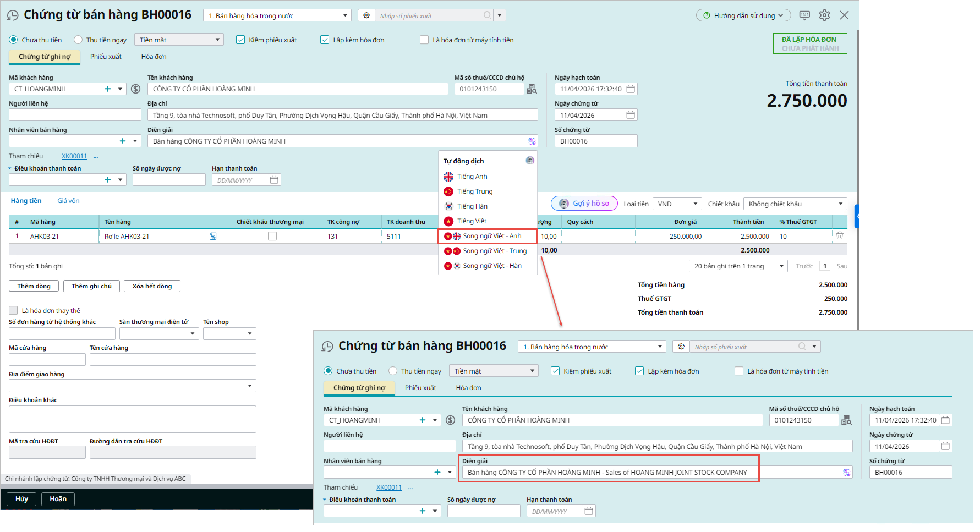This screenshot has height=532, width=980.
Task: Uncheck the Kiêm phiếu xuất checkbox
Action: 240,40
